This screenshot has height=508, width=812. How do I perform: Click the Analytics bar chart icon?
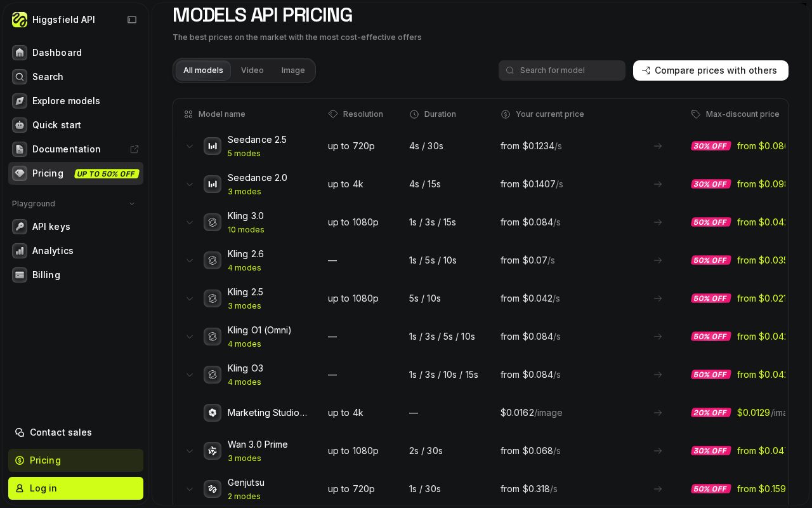(20, 251)
